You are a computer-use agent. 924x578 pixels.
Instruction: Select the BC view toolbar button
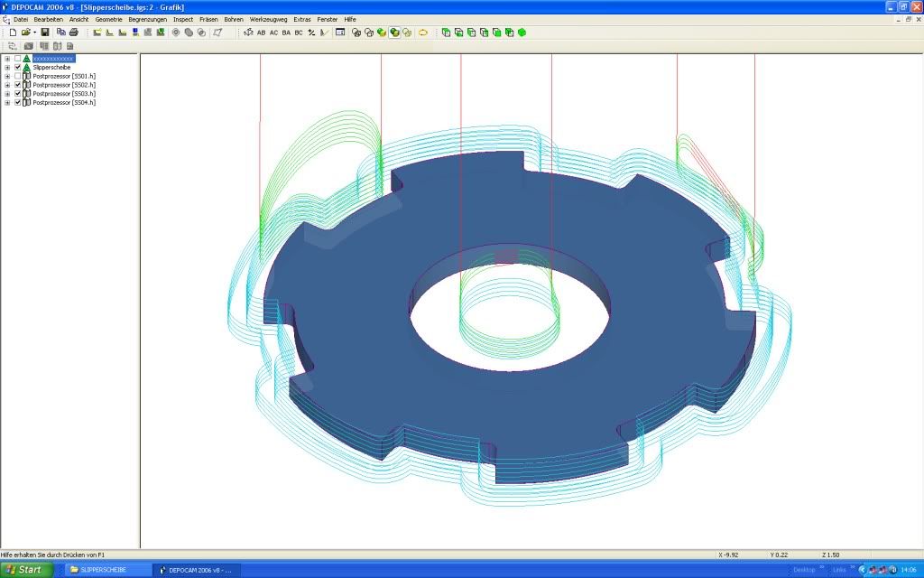(299, 33)
